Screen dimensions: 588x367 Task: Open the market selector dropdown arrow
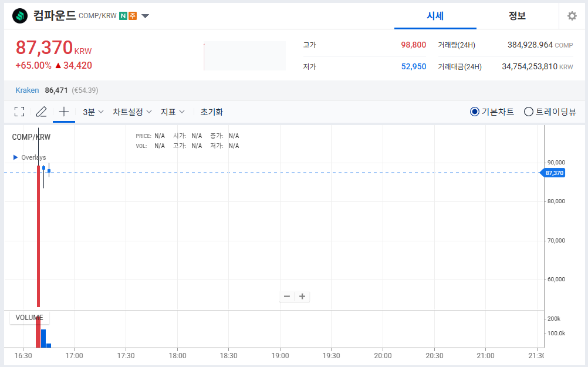pos(145,16)
